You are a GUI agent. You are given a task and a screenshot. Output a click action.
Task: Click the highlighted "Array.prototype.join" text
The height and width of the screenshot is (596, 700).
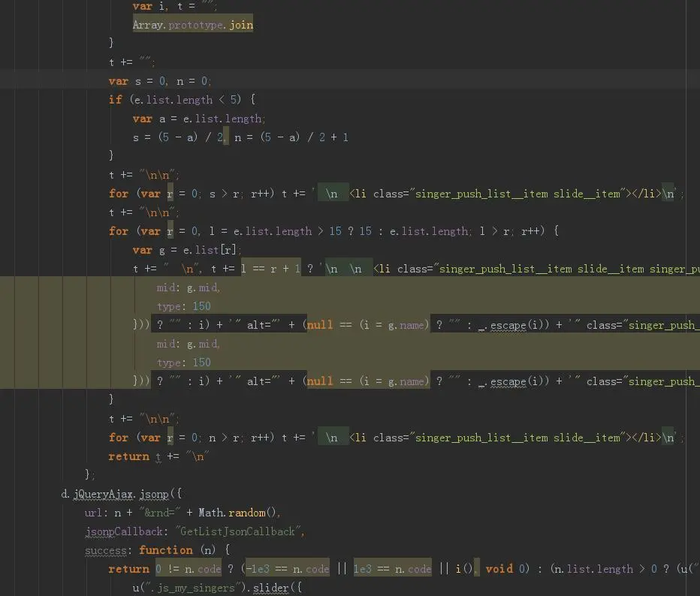coord(193,25)
